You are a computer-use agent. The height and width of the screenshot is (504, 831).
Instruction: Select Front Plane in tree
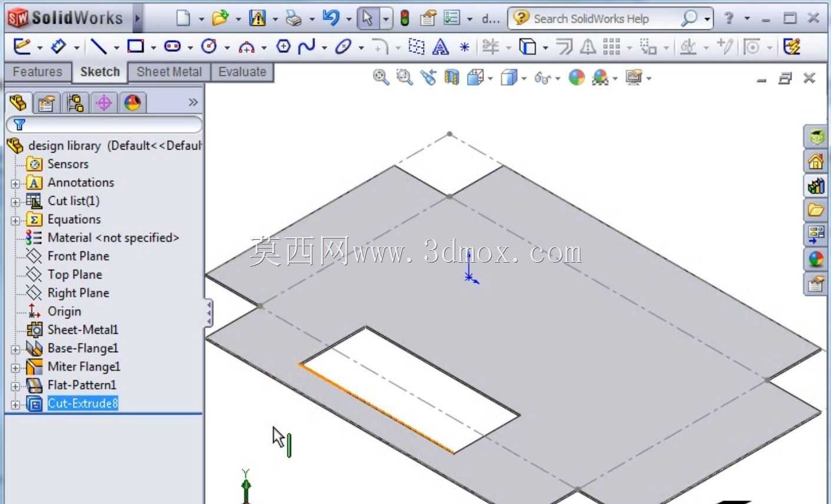pos(78,256)
